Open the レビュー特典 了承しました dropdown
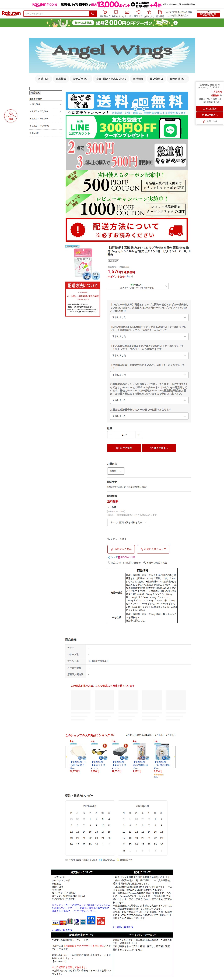Screen dimensions: 224x980 [149, 317]
